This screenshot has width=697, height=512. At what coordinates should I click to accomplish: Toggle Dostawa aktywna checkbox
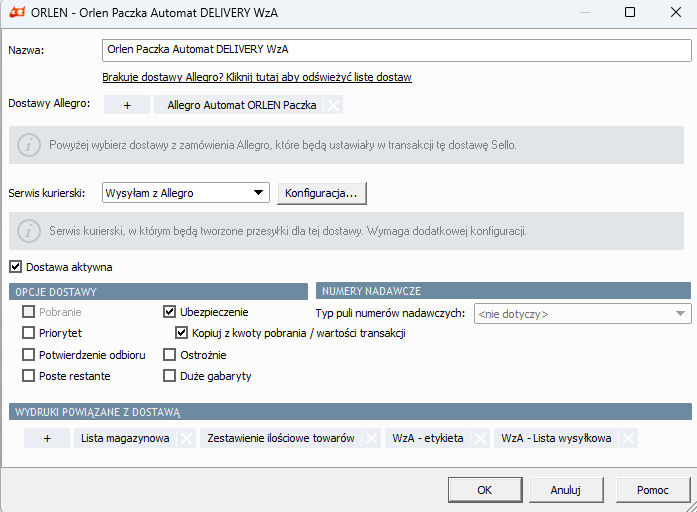16,267
